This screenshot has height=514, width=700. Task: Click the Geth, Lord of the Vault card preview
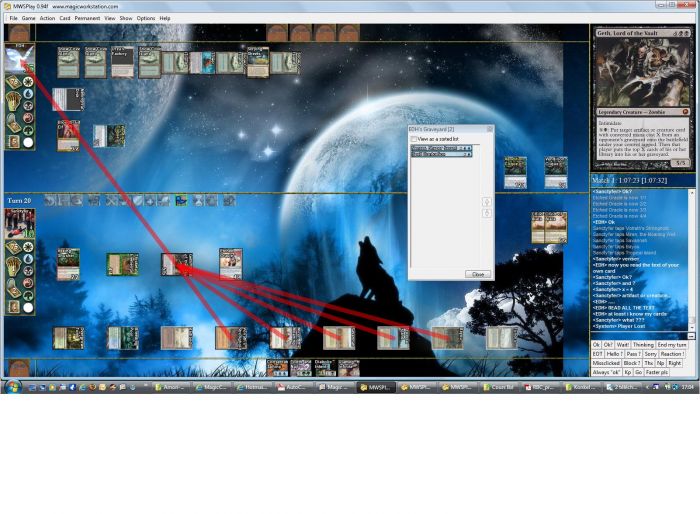pos(642,99)
